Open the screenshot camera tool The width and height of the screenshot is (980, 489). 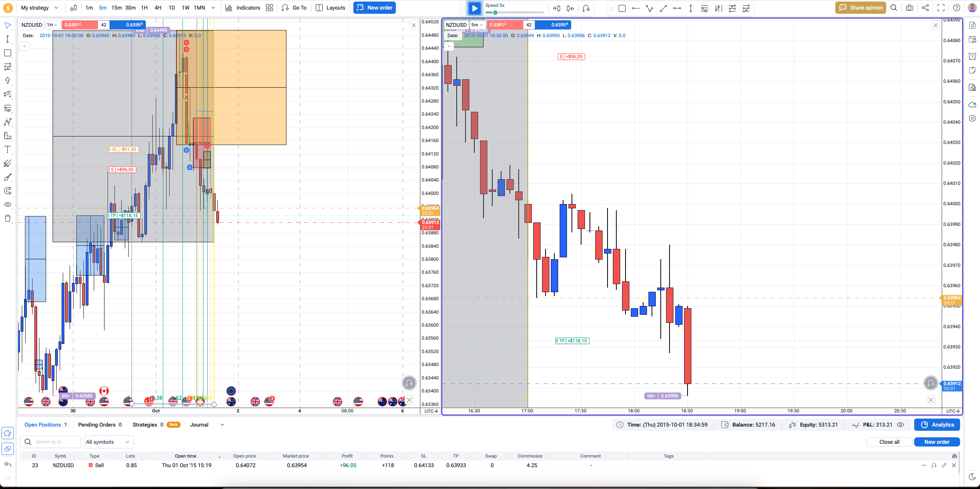coord(910,8)
